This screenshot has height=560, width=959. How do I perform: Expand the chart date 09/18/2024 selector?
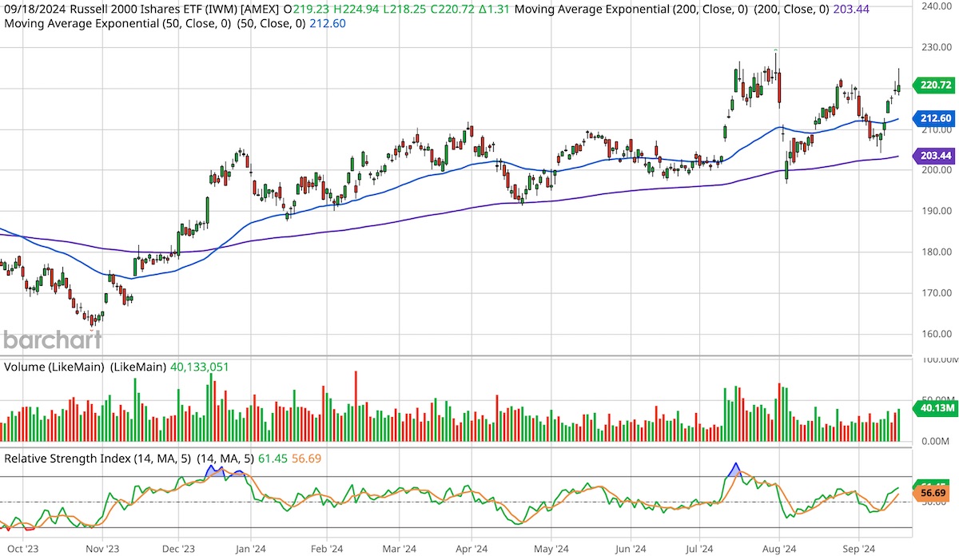pyautogui.click(x=34, y=10)
